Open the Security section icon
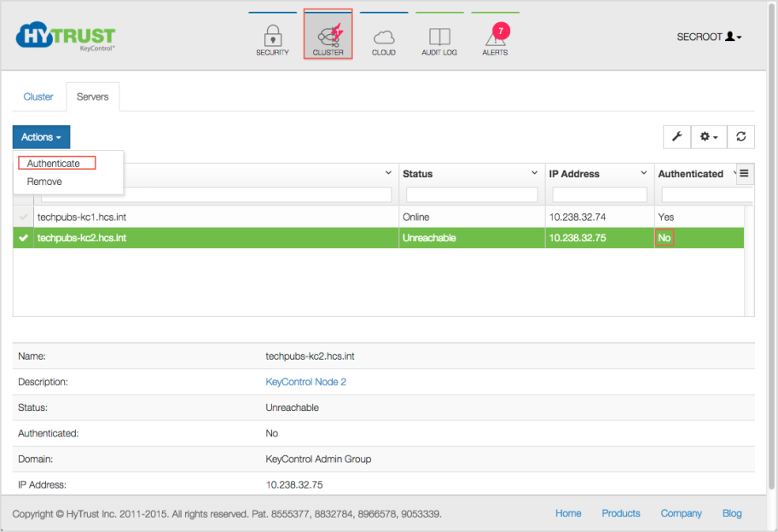778x532 pixels. pyautogui.click(x=272, y=40)
